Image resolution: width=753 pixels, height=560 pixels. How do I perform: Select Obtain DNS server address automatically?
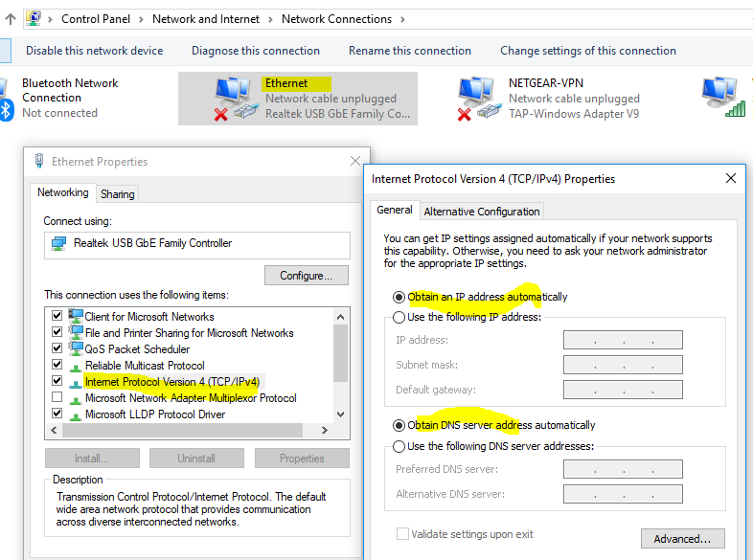(399, 425)
